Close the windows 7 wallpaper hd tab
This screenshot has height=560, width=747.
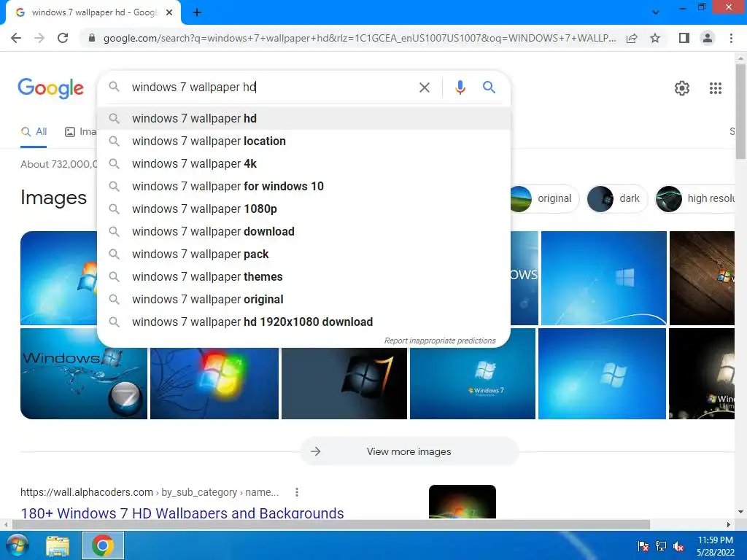point(169,13)
